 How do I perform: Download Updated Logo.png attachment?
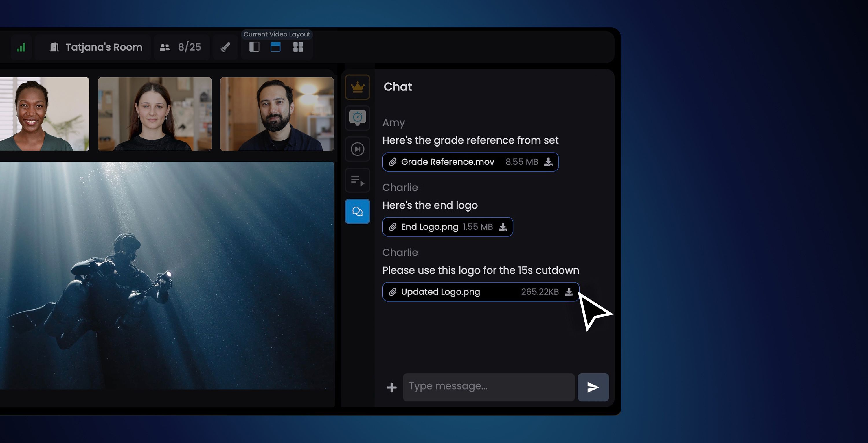(569, 292)
